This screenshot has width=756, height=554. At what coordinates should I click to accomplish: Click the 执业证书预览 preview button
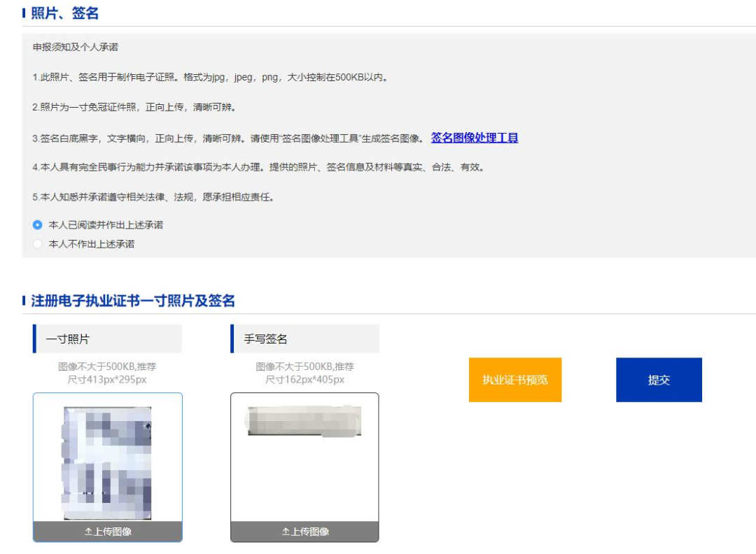(515, 379)
